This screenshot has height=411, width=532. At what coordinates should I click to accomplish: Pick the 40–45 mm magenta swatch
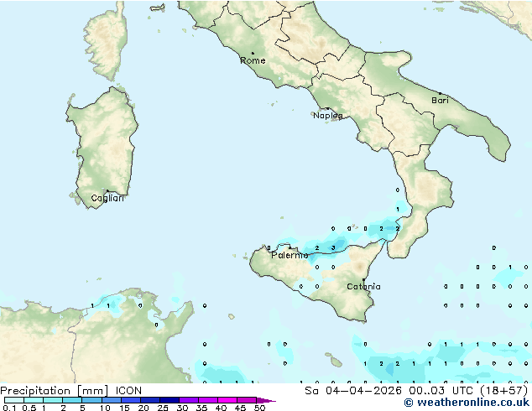pyautogui.click(x=227, y=400)
